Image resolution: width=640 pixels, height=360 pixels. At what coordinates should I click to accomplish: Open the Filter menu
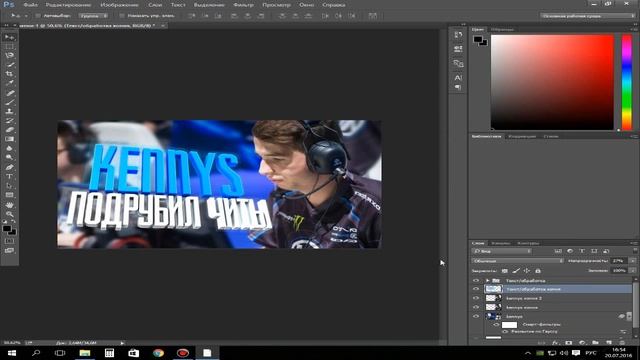tap(243, 5)
